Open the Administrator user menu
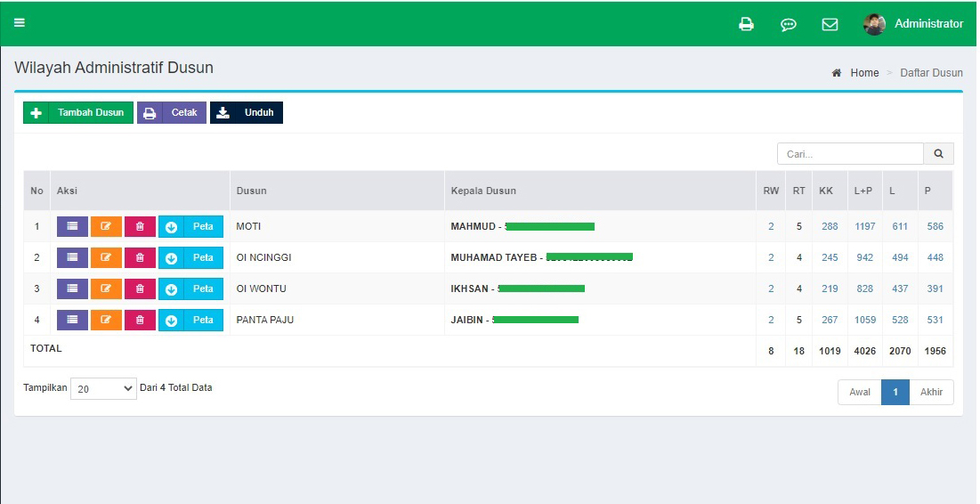980x504 pixels. click(913, 24)
